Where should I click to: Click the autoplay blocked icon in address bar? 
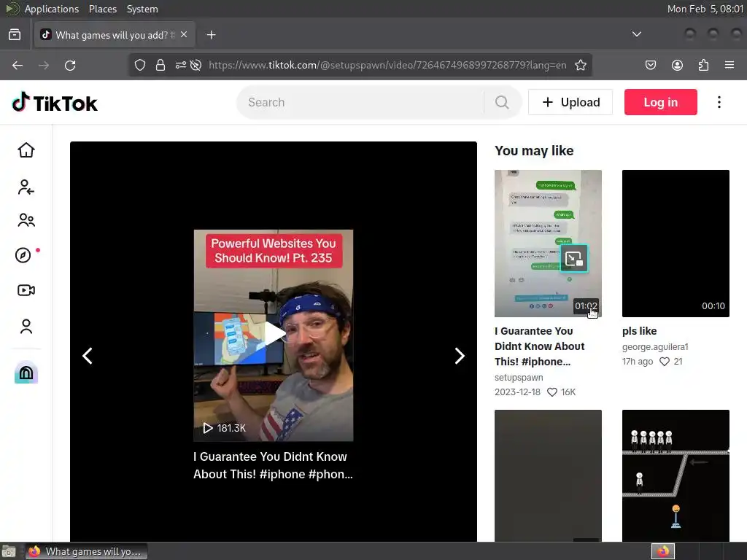[x=196, y=65]
